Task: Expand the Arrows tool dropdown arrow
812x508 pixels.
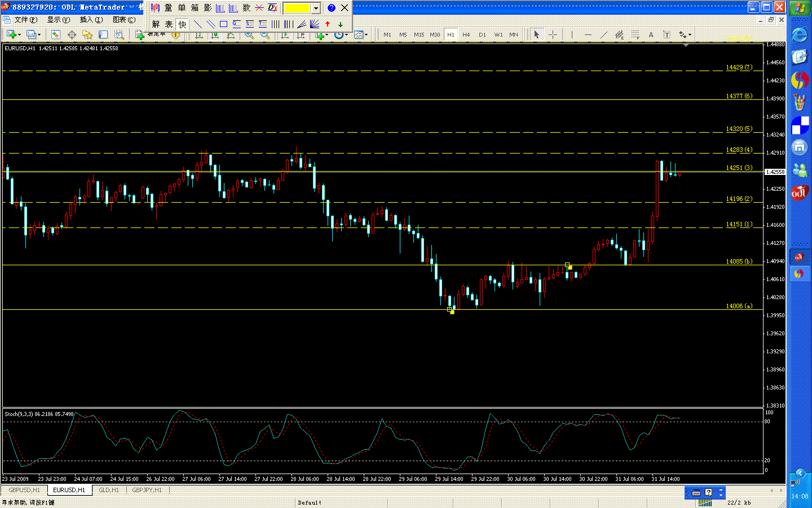Action: (x=690, y=34)
